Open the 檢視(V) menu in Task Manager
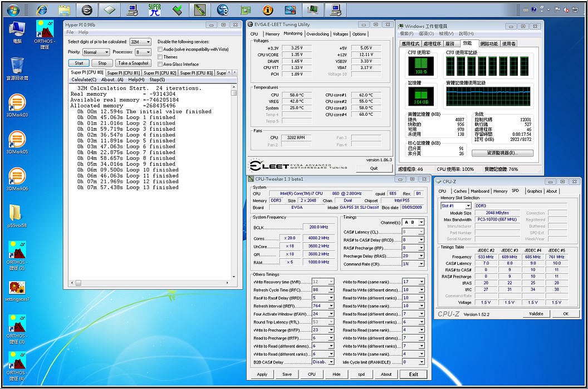Screen dimensions: 588x389 click(x=446, y=34)
